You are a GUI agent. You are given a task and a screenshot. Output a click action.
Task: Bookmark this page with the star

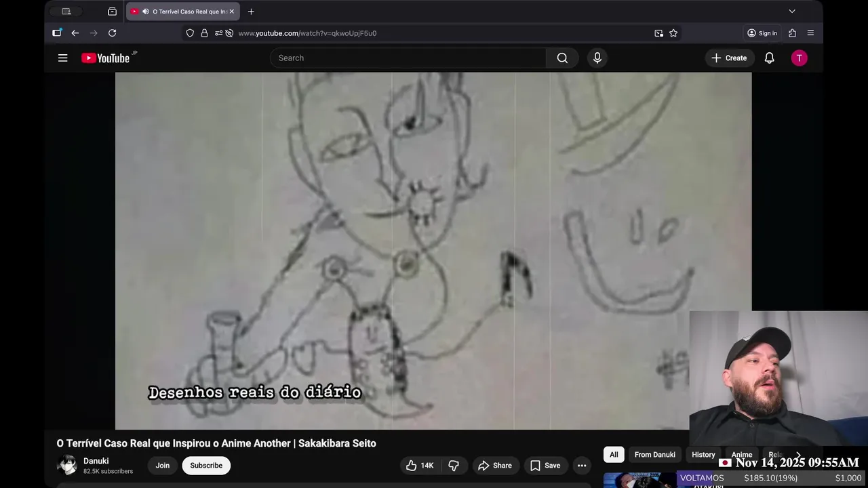pos(673,33)
